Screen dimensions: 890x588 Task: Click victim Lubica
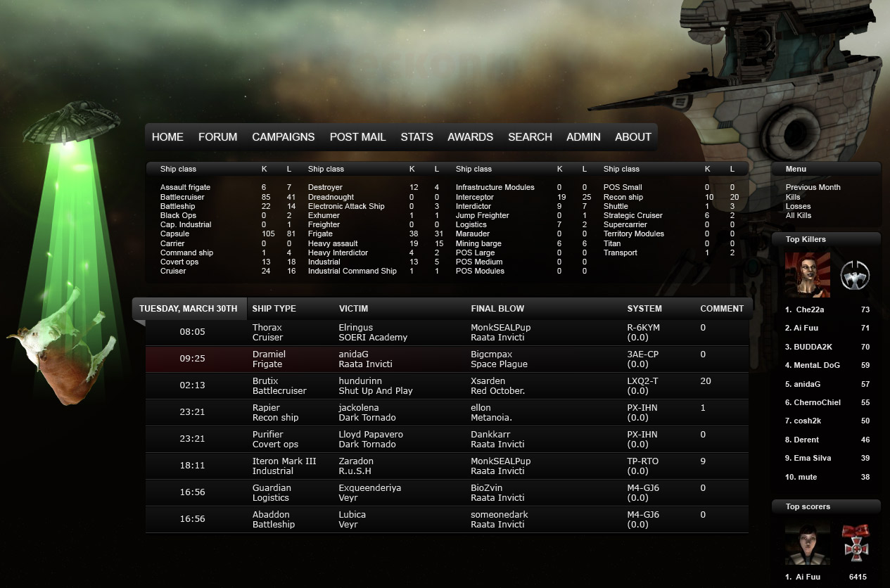point(352,515)
